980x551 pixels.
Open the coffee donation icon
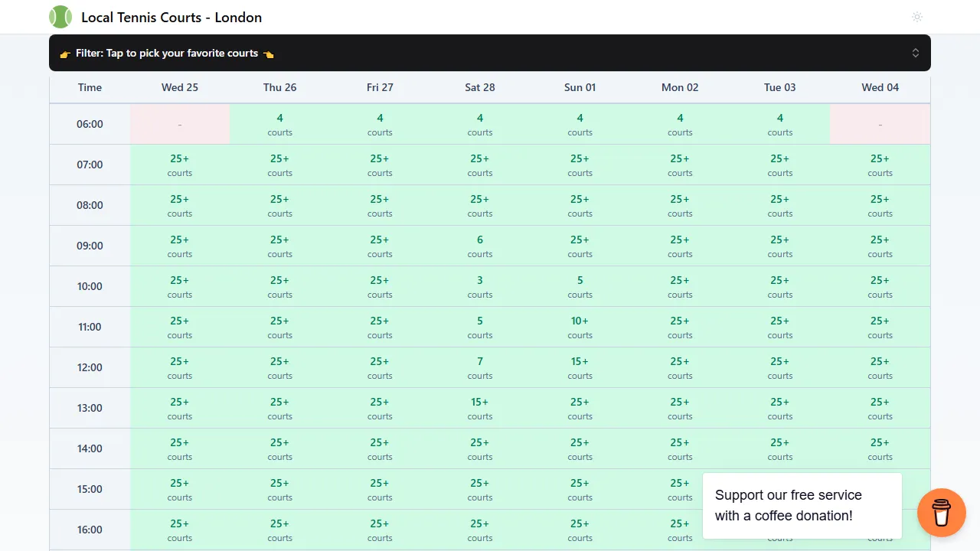[x=941, y=513]
